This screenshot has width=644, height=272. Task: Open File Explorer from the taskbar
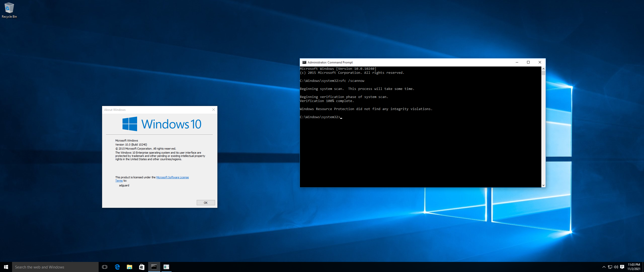click(129, 267)
